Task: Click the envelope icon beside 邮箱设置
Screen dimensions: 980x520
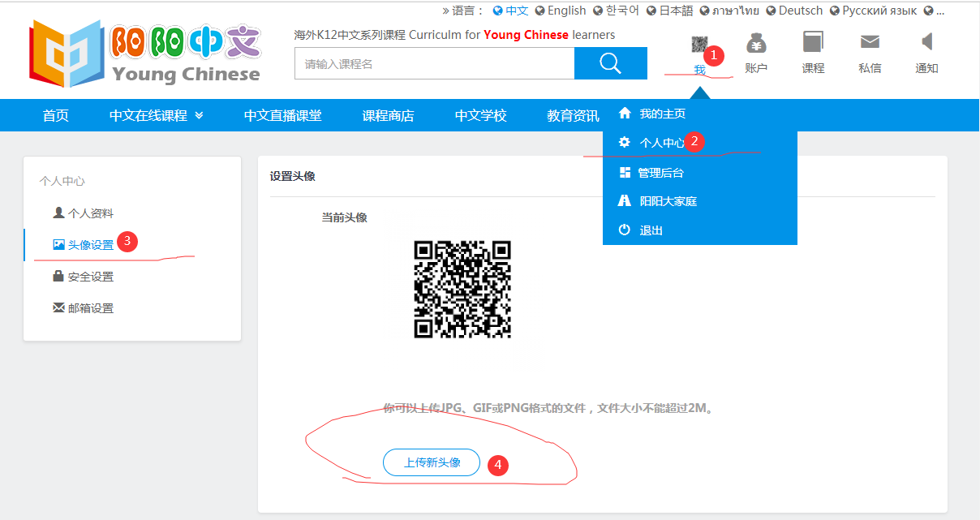Action: [58, 307]
